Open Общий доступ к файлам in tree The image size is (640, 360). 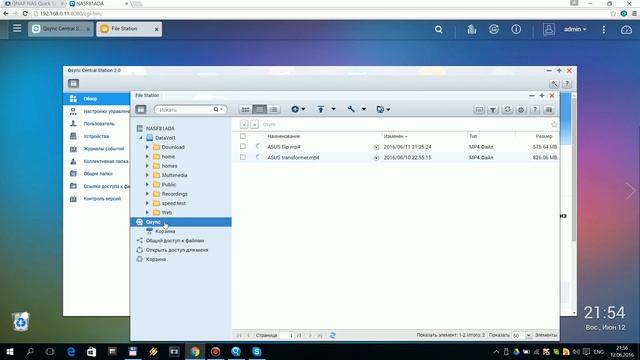tap(175, 241)
